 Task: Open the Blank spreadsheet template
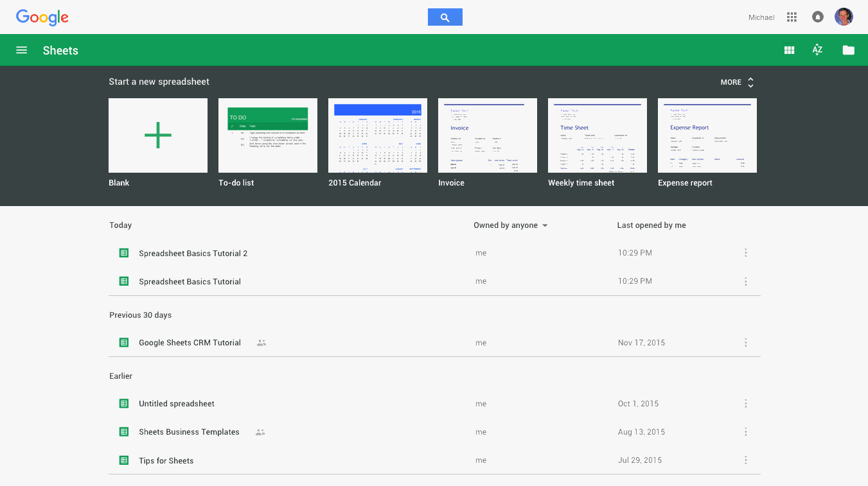pos(157,135)
